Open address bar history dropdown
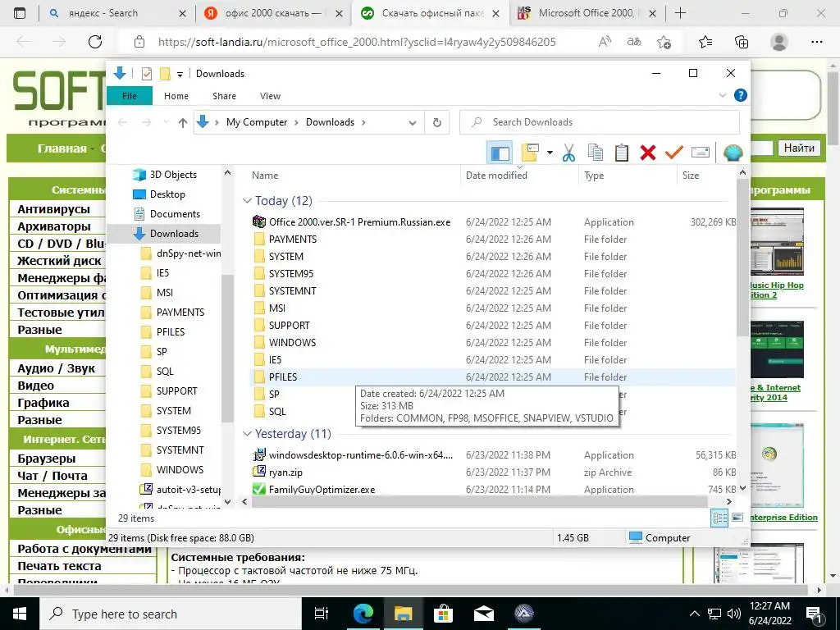840x630 pixels. pos(413,123)
